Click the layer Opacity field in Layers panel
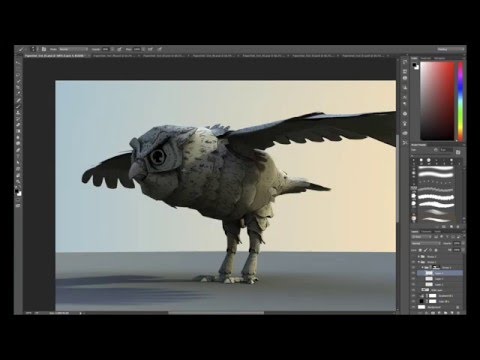This screenshot has width=480, height=360. pos(457,243)
